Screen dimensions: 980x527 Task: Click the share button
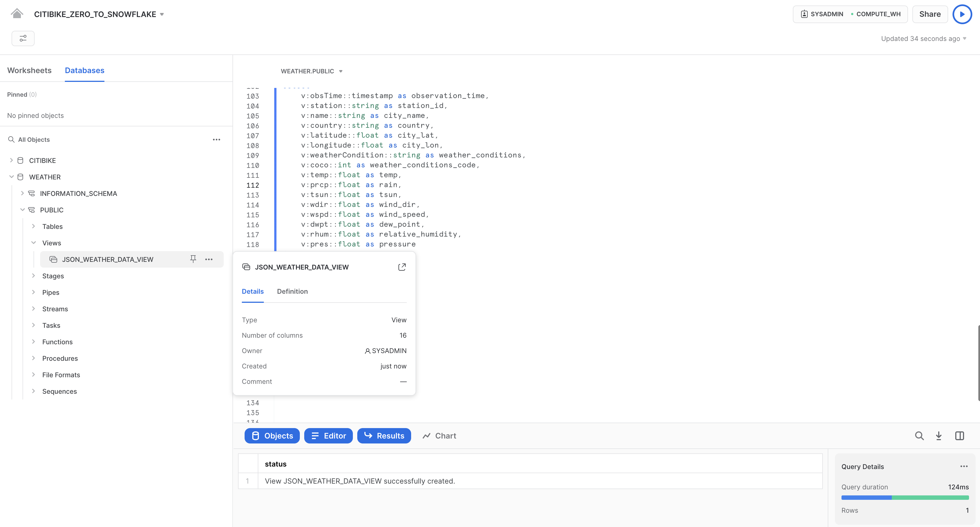point(931,14)
